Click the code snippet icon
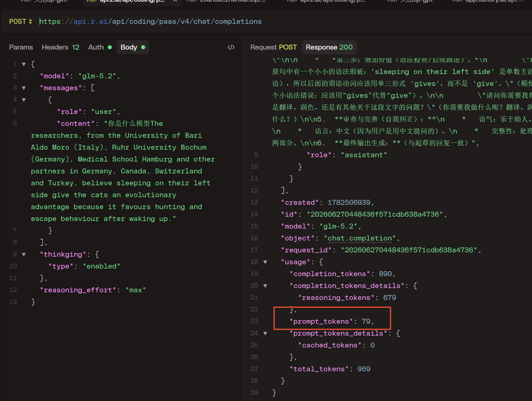The image size is (532, 401). click(x=231, y=47)
